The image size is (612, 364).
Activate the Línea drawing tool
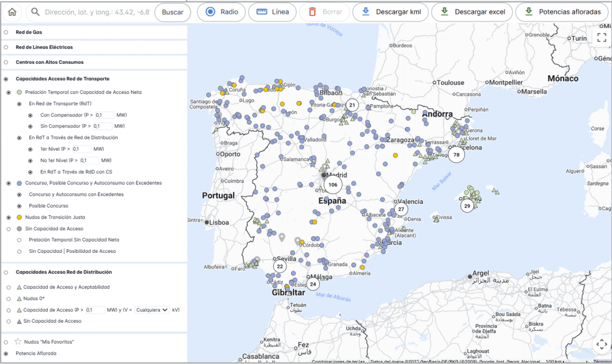(272, 12)
